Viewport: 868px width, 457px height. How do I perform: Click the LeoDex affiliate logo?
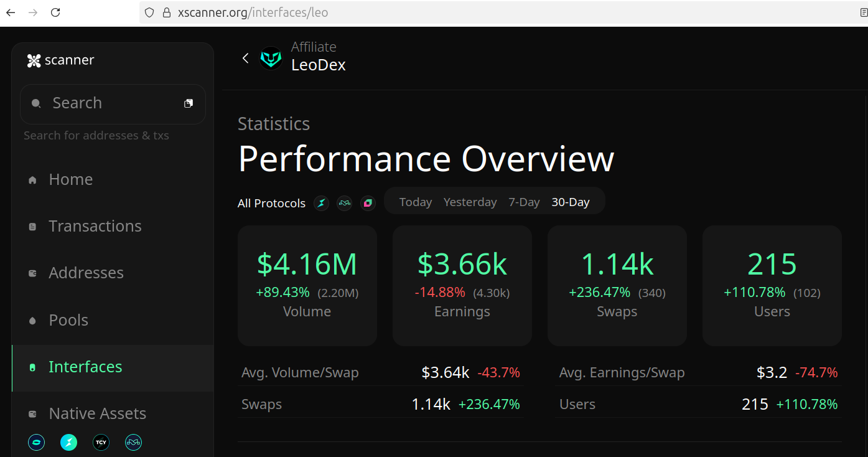pyautogui.click(x=271, y=58)
